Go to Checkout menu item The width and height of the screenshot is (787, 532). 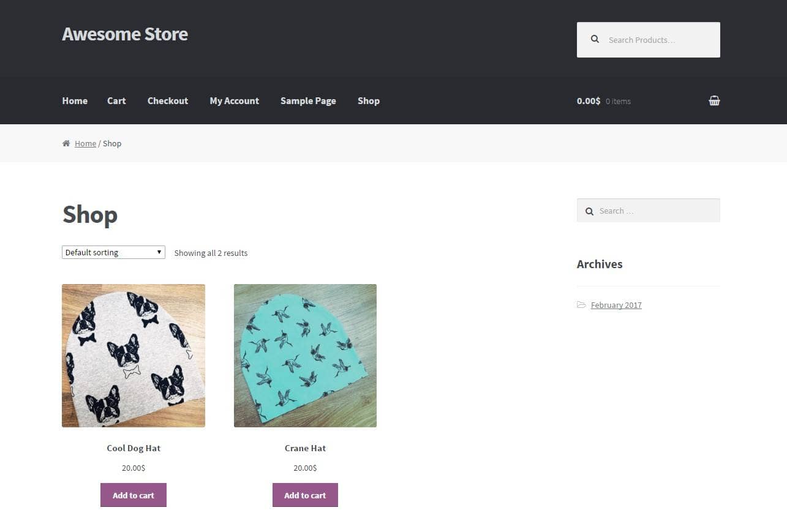pyautogui.click(x=168, y=101)
